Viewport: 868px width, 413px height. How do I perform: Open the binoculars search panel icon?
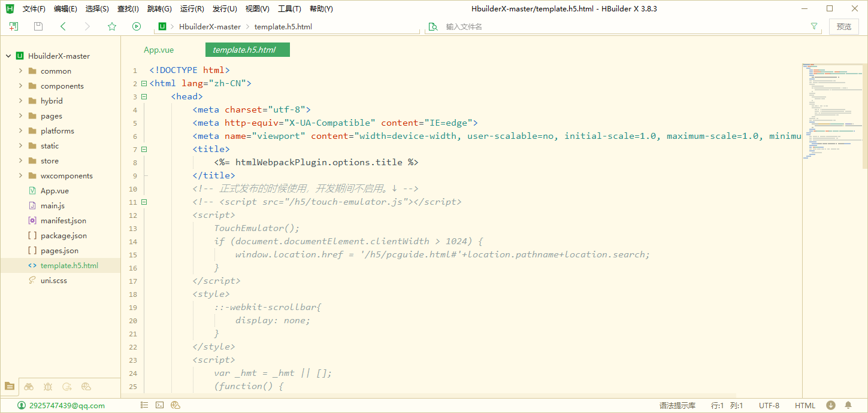click(29, 387)
